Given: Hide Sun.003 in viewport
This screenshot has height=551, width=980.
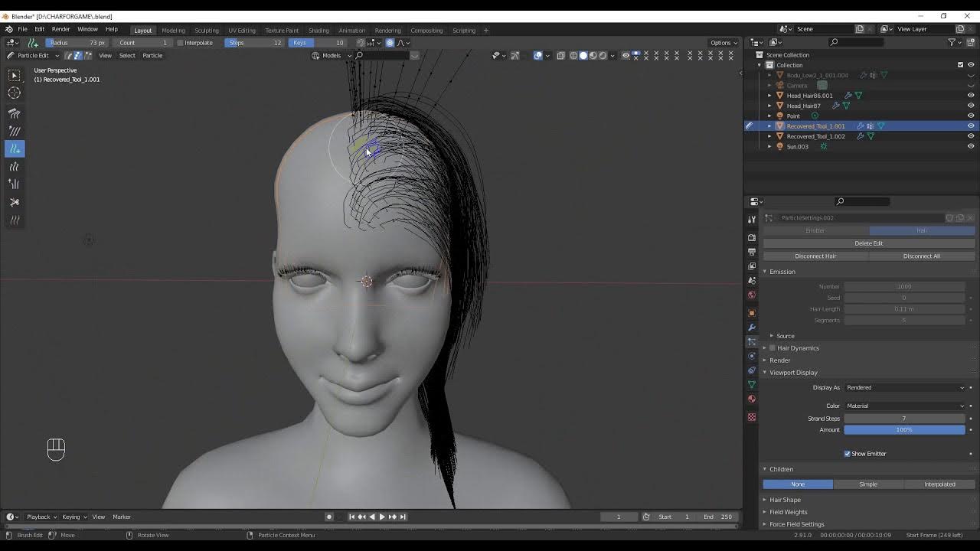Looking at the screenshot, I should pyautogui.click(x=971, y=146).
